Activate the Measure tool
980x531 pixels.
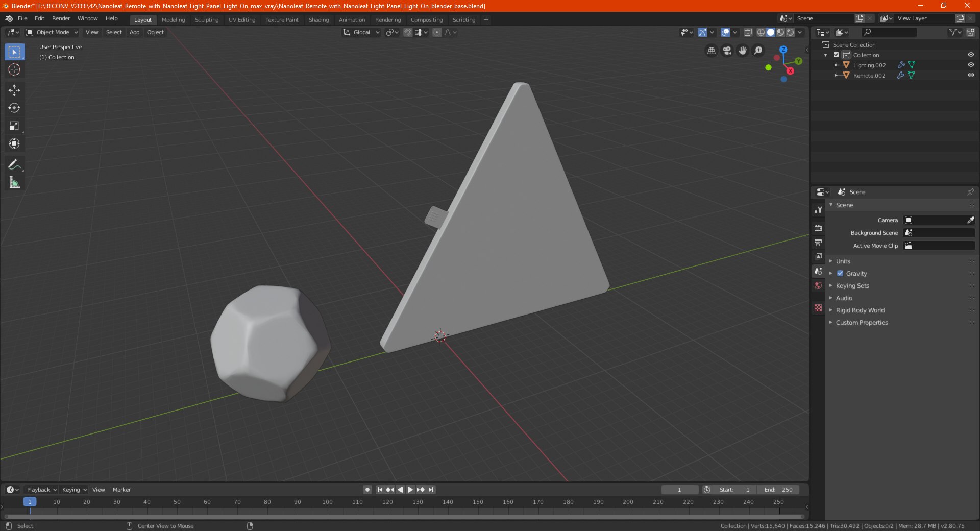tap(14, 182)
